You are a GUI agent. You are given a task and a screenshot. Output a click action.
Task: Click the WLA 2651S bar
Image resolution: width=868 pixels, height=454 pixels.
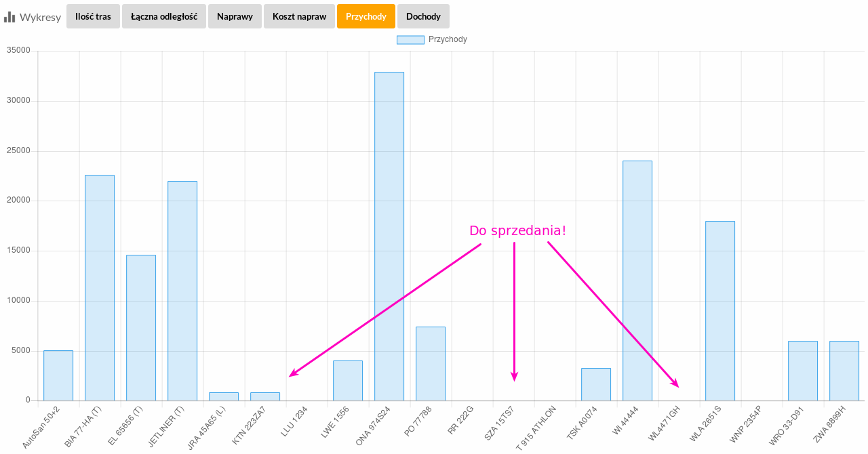pos(720,311)
